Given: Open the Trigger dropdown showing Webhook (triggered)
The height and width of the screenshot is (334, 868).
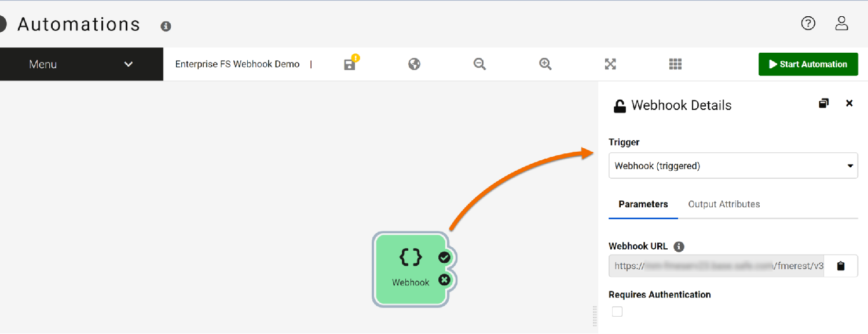Looking at the screenshot, I should [733, 166].
